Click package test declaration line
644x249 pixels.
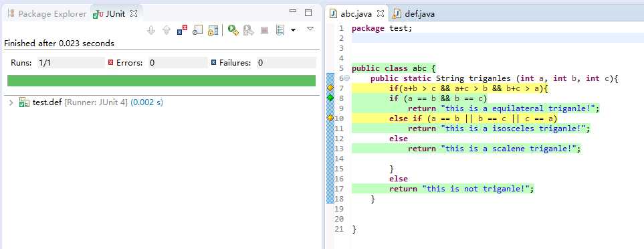point(382,28)
